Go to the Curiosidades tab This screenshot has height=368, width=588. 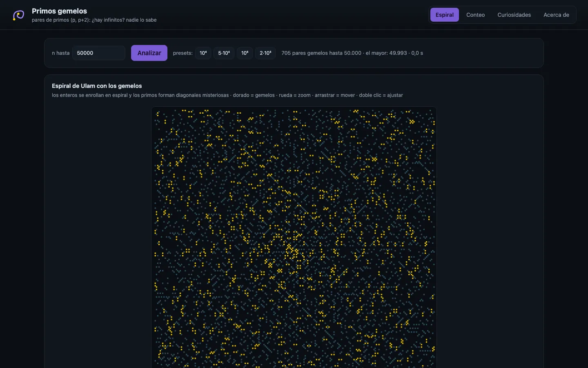pyautogui.click(x=514, y=15)
